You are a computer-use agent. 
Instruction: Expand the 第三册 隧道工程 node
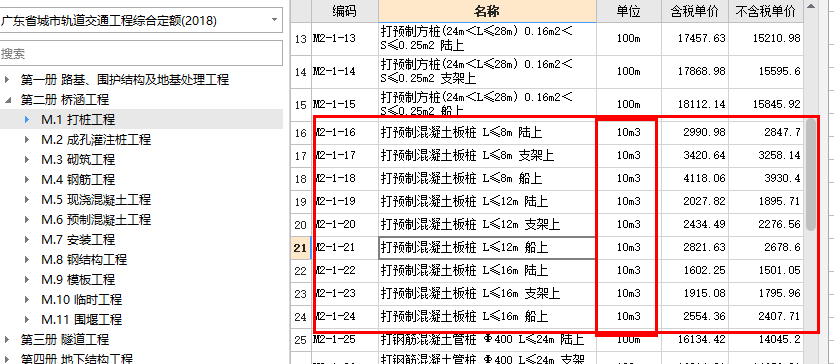(7, 340)
